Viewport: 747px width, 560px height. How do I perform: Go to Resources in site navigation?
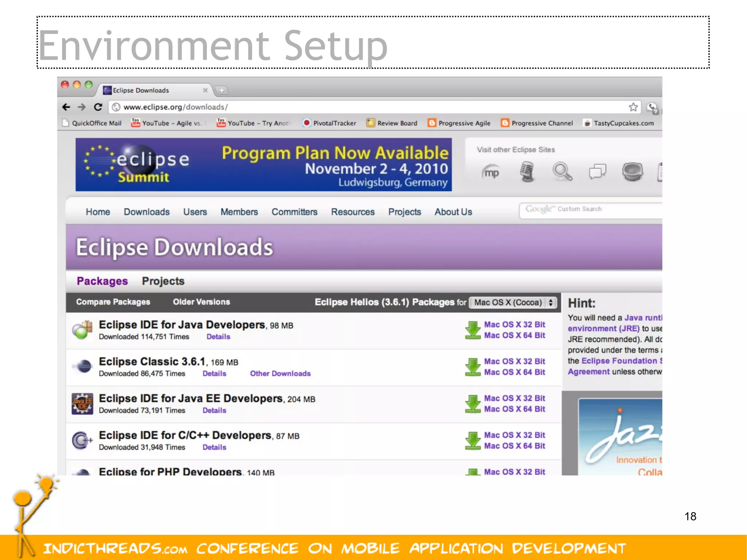click(x=353, y=212)
